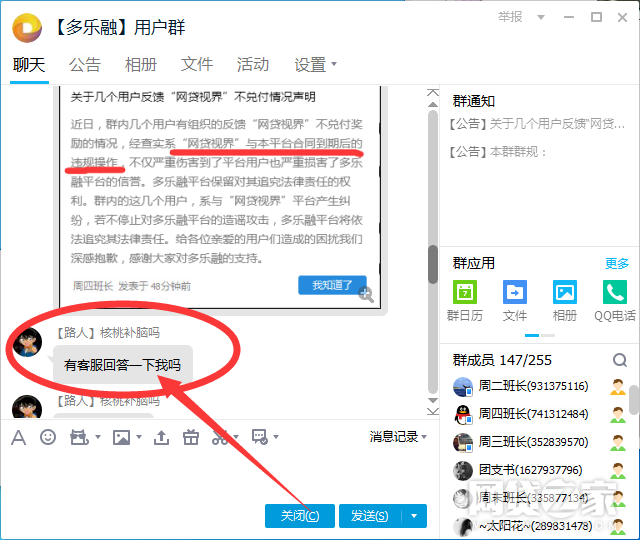Switch to the 文件 tab

click(197, 65)
